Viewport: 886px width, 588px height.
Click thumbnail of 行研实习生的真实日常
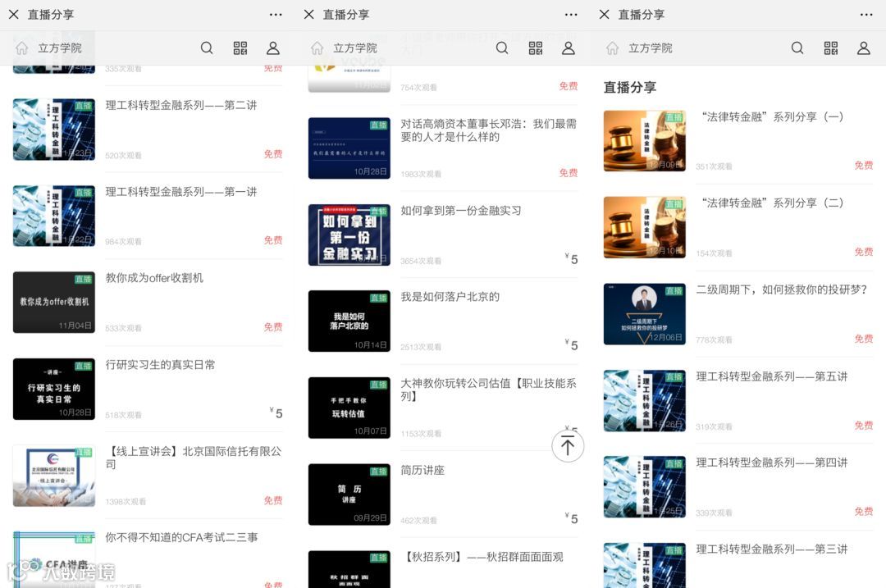[53, 390]
